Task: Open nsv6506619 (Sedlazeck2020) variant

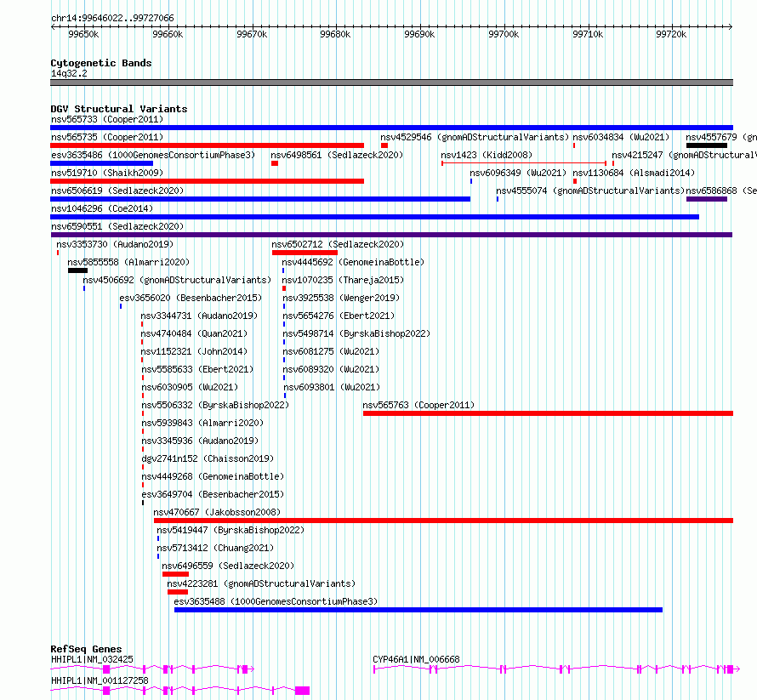Action: click(117, 191)
